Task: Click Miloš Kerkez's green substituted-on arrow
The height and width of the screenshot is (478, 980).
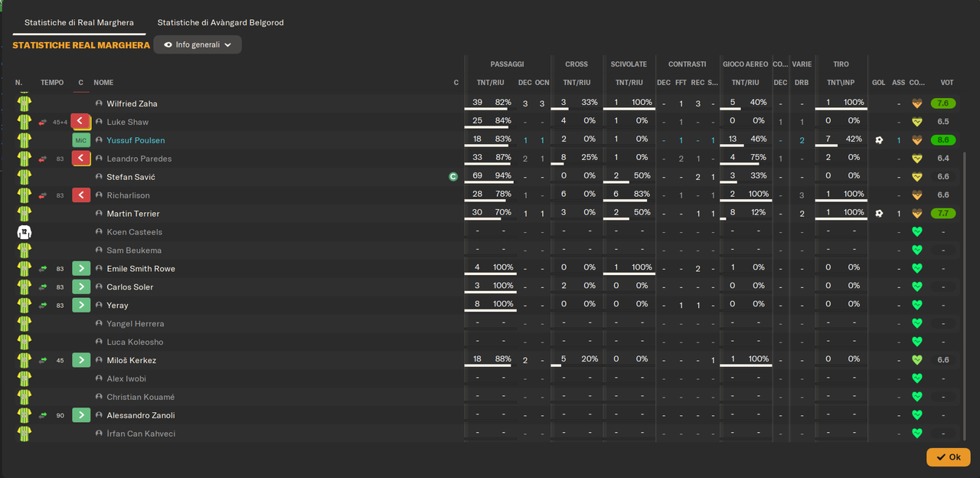Action: (x=81, y=361)
